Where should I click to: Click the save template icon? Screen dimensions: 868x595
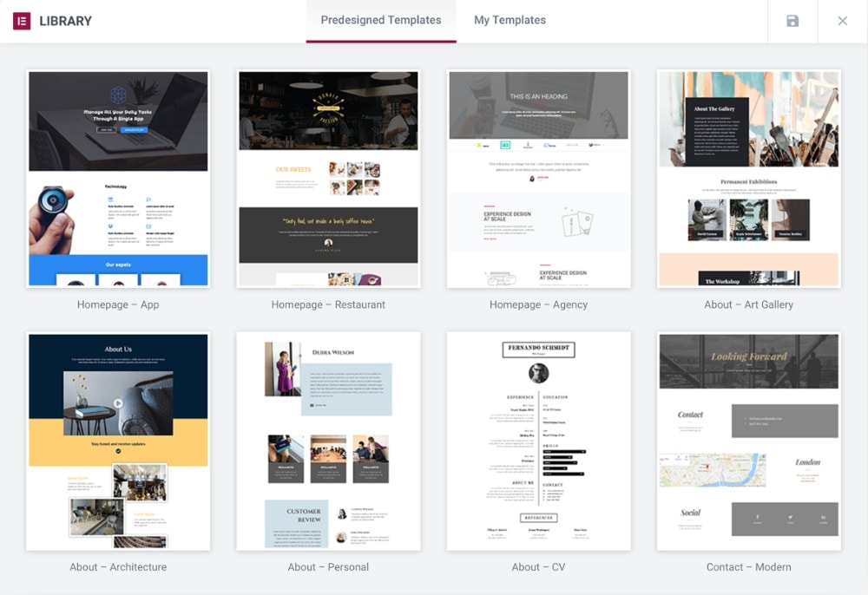[x=792, y=21]
